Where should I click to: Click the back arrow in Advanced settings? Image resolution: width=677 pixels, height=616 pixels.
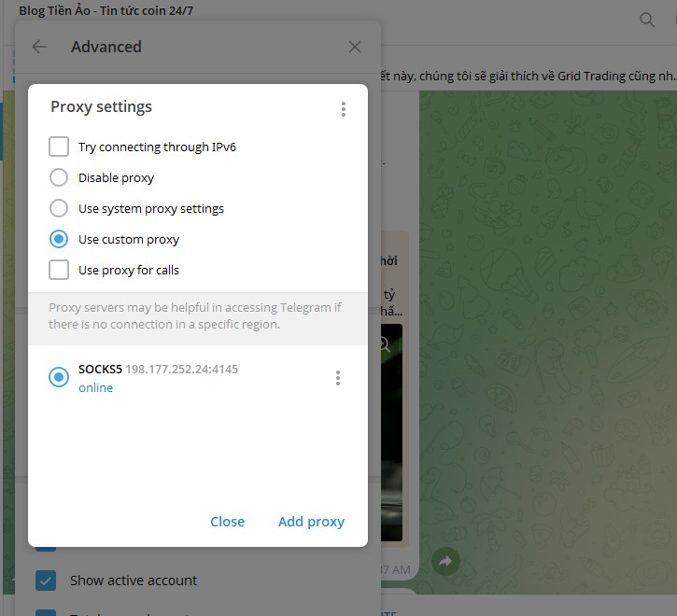(39, 47)
